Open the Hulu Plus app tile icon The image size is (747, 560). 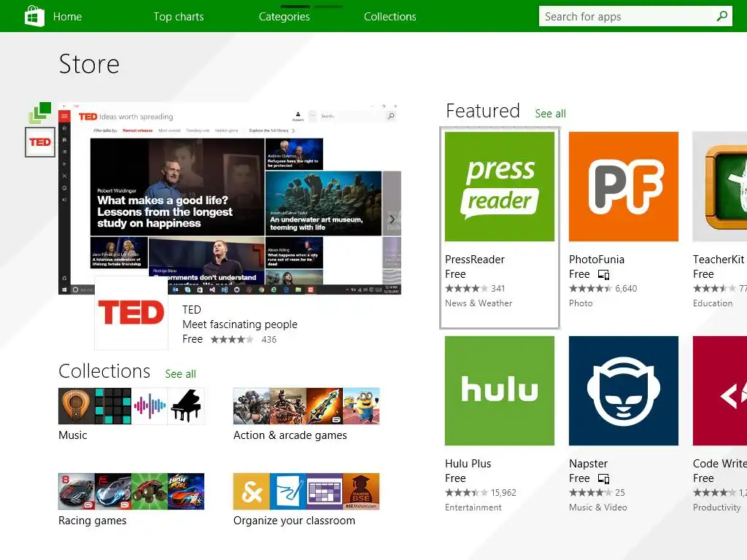500,391
